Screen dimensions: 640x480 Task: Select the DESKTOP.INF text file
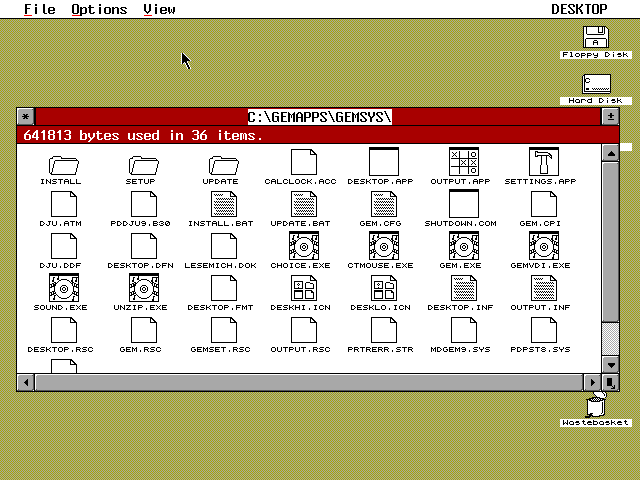464,288
